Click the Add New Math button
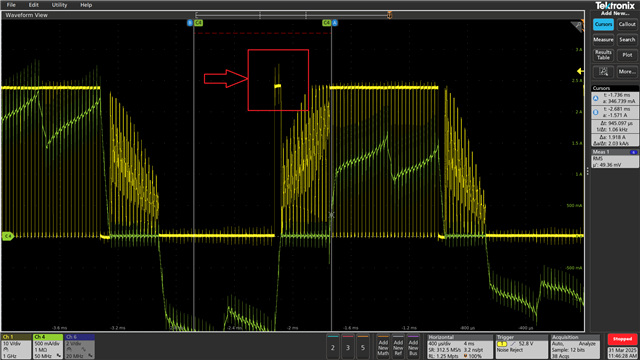This screenshot has height=360, width=640. click(x=383, y=347)
